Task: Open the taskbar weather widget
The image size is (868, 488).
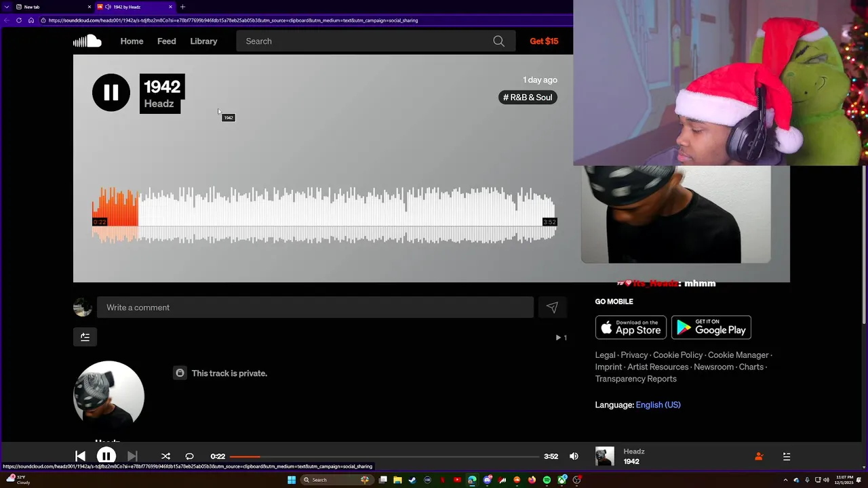Action: (x=18, y=479)
